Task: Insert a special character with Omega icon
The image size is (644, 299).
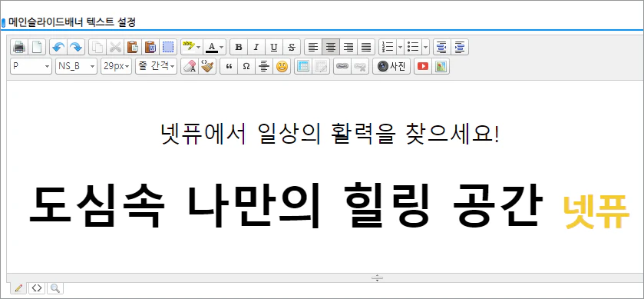Action: tap(246, 66)
